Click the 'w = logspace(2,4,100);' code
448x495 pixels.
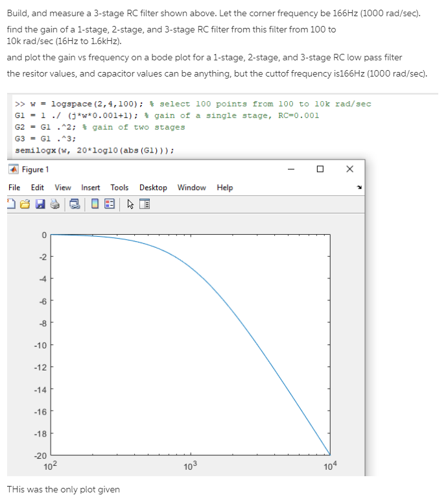click(87, 104)
